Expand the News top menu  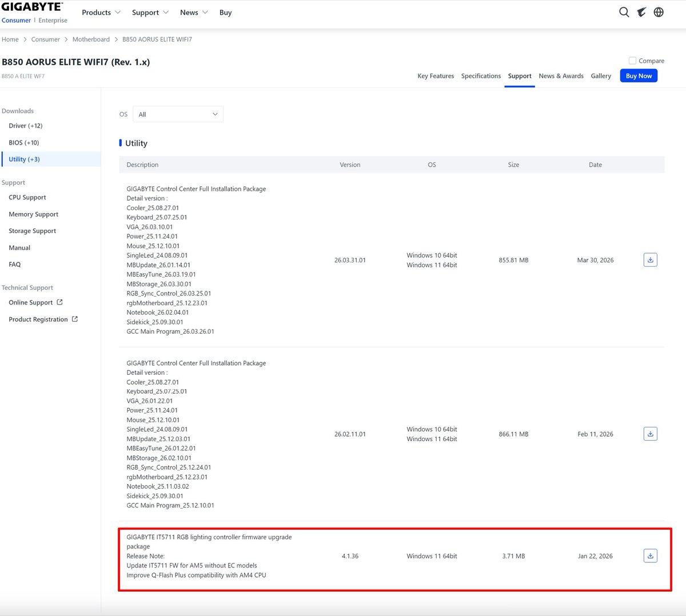(194, 13)
